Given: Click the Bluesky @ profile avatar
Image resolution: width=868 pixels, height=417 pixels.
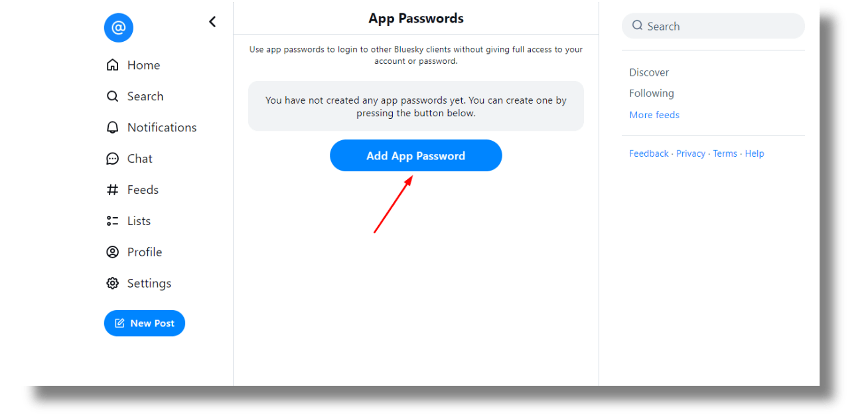Looking at the screenshot, I should coord(119,28).
